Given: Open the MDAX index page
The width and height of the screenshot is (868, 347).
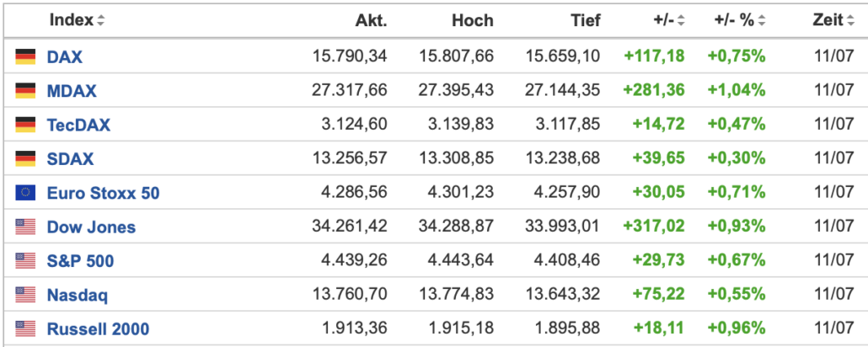Looking at the screenshot, I should tap(72, 90).
